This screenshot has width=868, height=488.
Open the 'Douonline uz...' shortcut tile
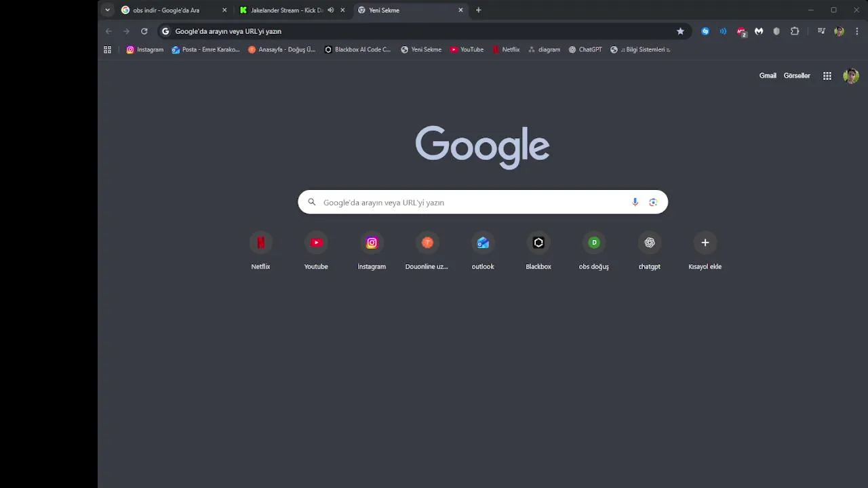427,251
